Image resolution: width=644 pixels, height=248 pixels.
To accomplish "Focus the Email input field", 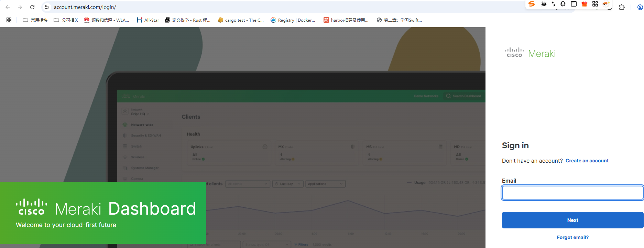I will [572, 193].
